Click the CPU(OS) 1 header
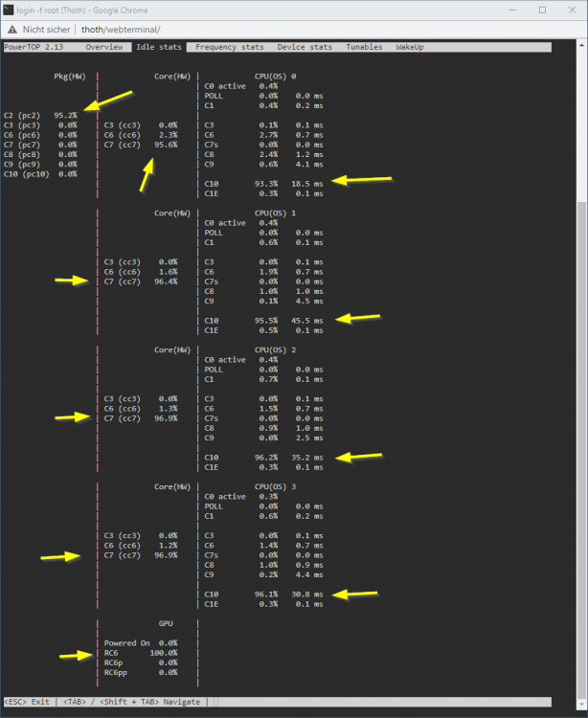The width and height of the screenshot is (588, 718). (275, 213)
